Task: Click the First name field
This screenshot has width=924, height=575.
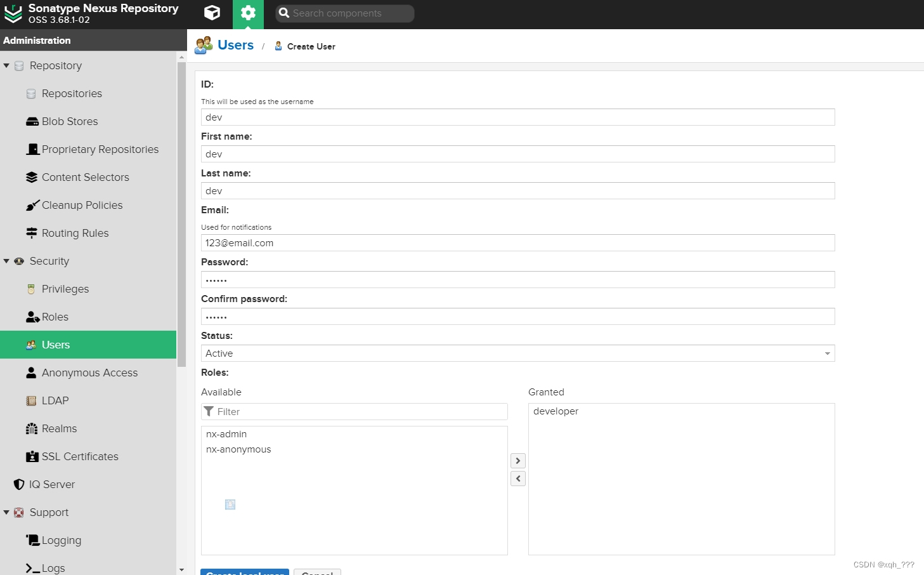Action: tap(518, 154)
